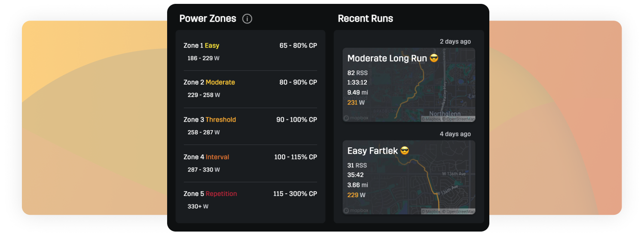Open the Moderate Long Run title
The image size is (644, 238).
coord(387,58)
